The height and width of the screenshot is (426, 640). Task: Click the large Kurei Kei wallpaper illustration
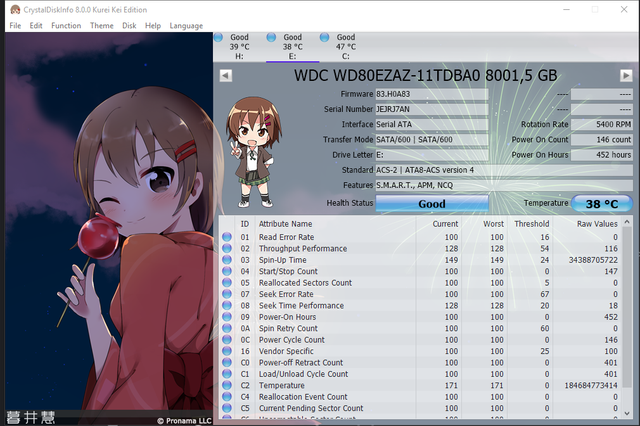pyautogui.click(x=109, y=229)
